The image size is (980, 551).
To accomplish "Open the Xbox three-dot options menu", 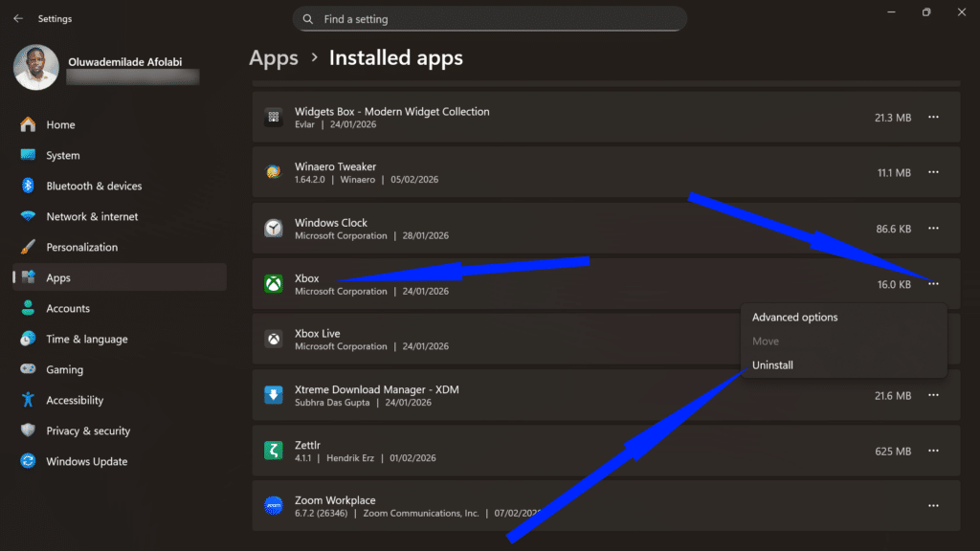I will tap(933, 284).
